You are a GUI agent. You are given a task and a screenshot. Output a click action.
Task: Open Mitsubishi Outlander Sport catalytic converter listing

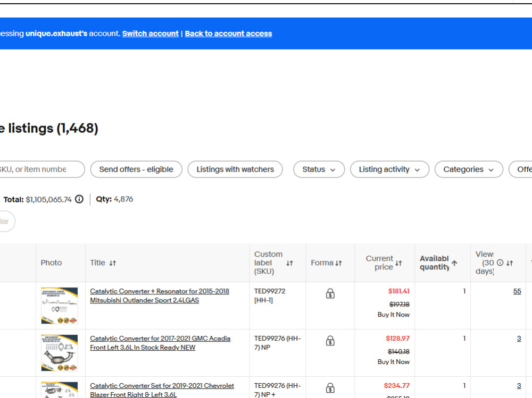click(x=160, y=295)
